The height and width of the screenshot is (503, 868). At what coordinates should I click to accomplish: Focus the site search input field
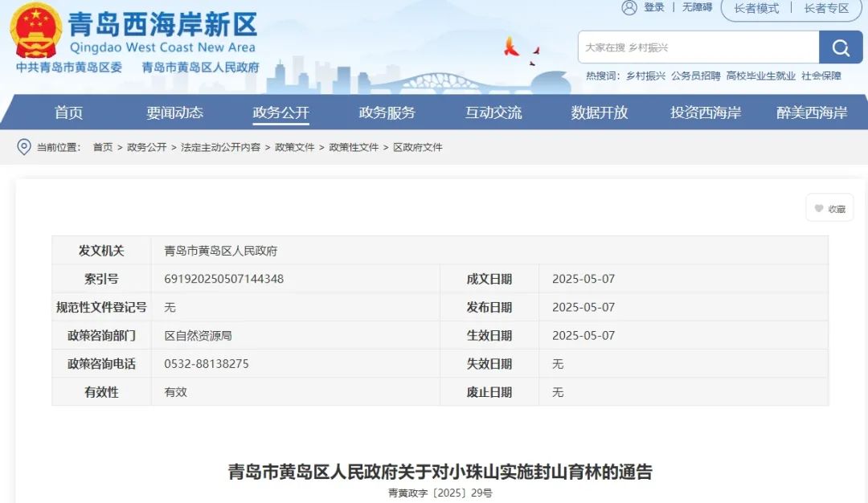coord(698,47)
